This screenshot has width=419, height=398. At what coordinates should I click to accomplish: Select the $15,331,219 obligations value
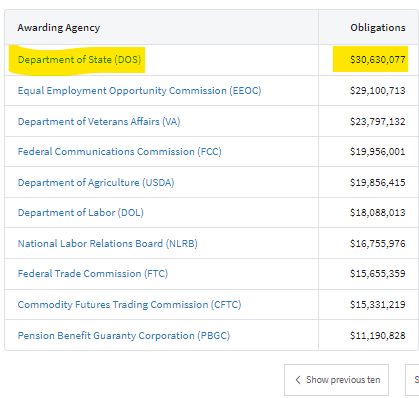pos(378,305)
